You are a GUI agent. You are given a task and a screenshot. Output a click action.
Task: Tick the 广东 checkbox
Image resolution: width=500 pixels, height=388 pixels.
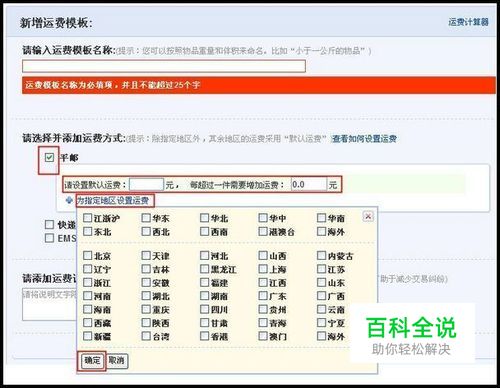[x=263, y=296]
